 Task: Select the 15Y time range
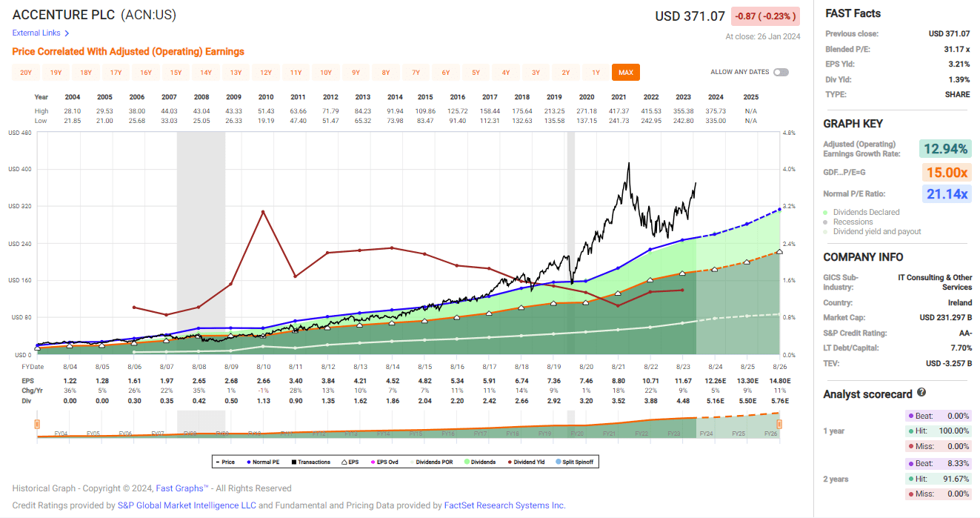pos(176,73)
